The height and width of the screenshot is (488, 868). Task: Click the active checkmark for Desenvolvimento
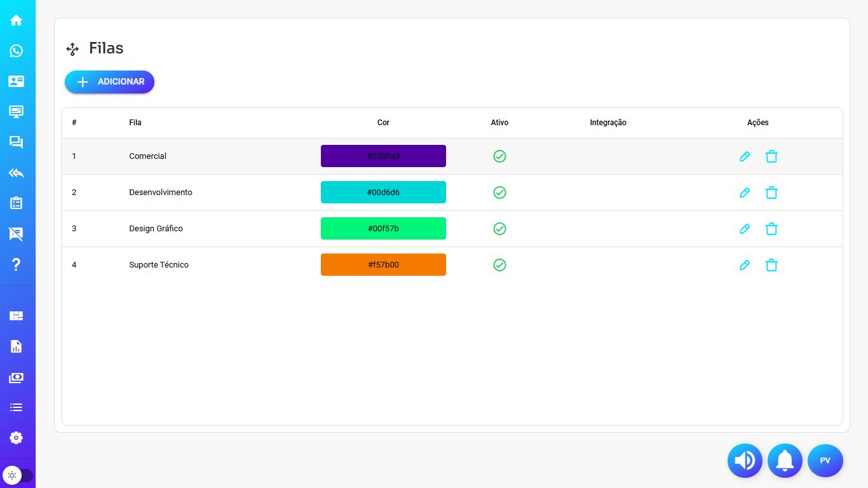tap(499, 193)
